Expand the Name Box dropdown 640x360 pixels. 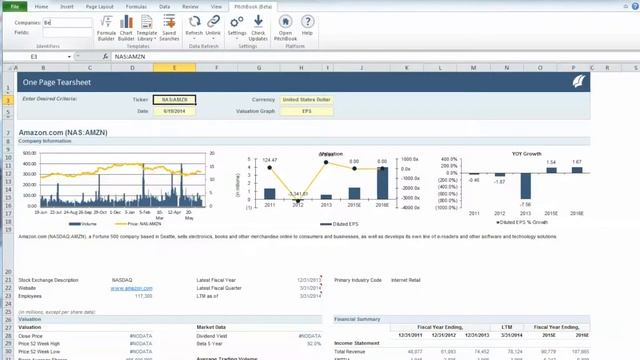[x=69, y=57]
